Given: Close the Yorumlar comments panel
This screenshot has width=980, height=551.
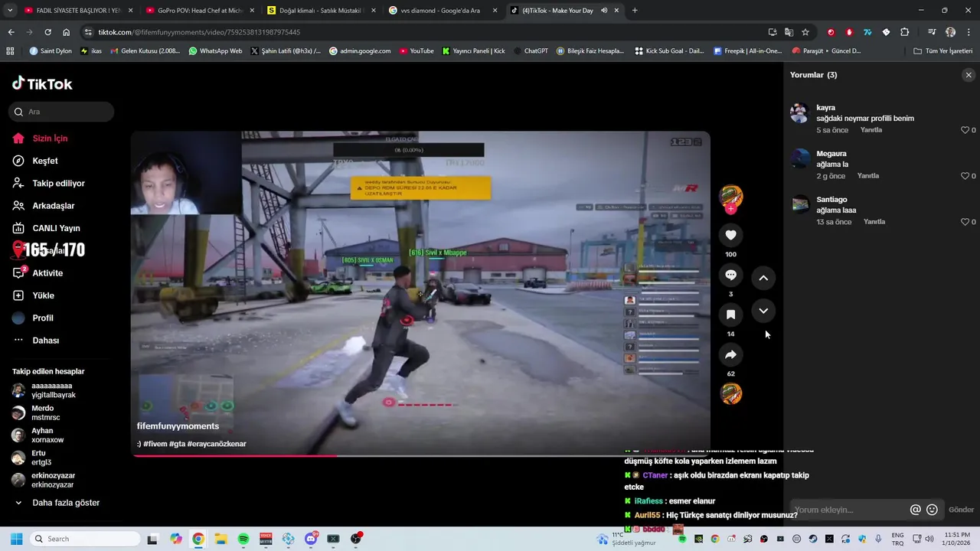Looking at the screenshot, I should pos(969,75).
